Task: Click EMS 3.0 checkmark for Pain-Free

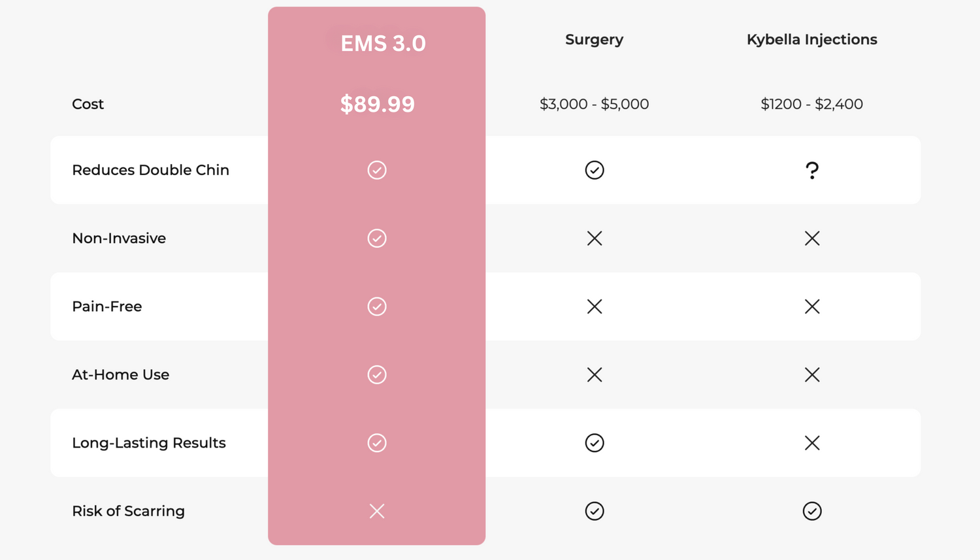Action: (377, 306)
